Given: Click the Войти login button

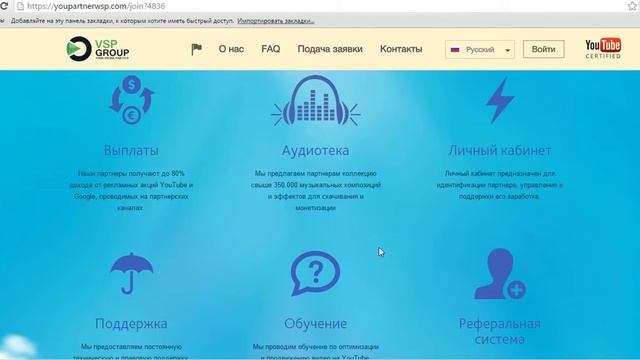Looking at the screenshot, I should tap(544, 49).
